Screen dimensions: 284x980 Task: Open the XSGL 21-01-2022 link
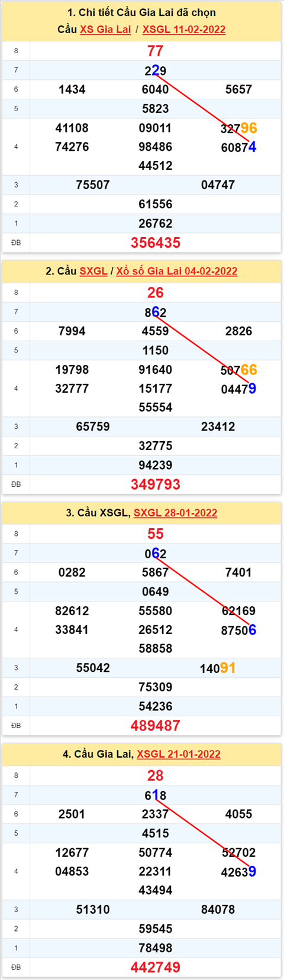pyautogui.click(x=179, y=754)
